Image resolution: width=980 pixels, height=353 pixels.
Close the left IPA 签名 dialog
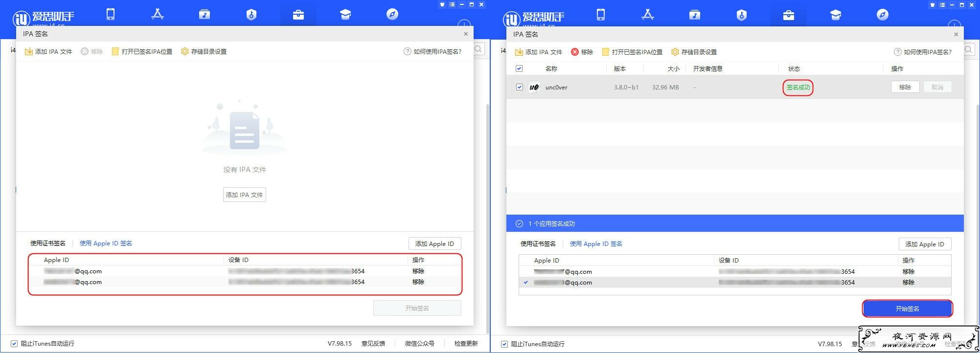pyautogui.click(x=466, y=34)
